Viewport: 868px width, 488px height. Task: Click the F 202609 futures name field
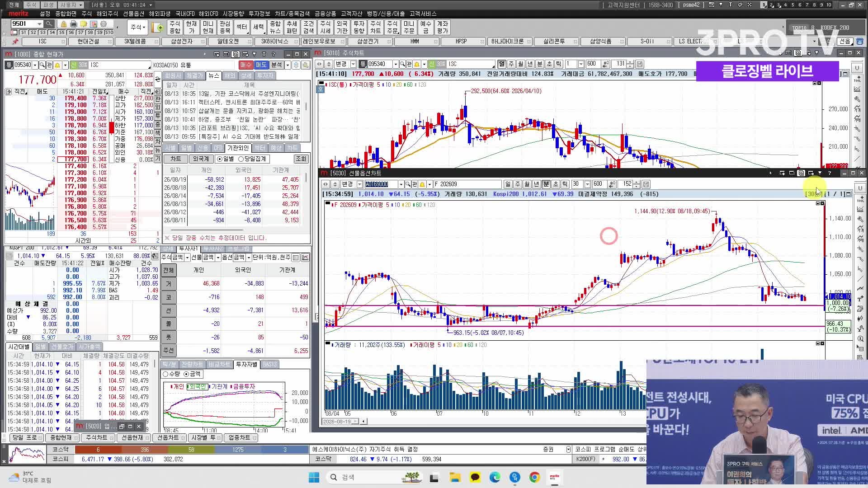click(467, 184)
